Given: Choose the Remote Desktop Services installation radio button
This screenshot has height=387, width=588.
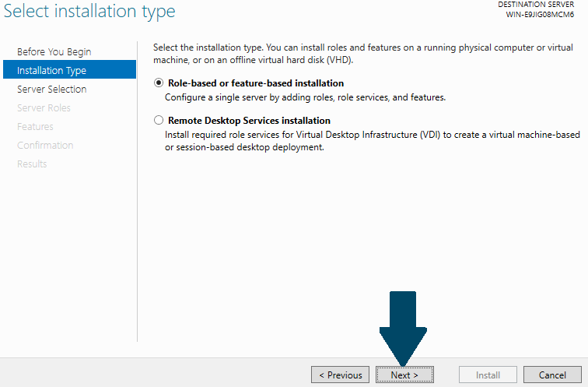Looking at the screenshot, I should (159, 120).
